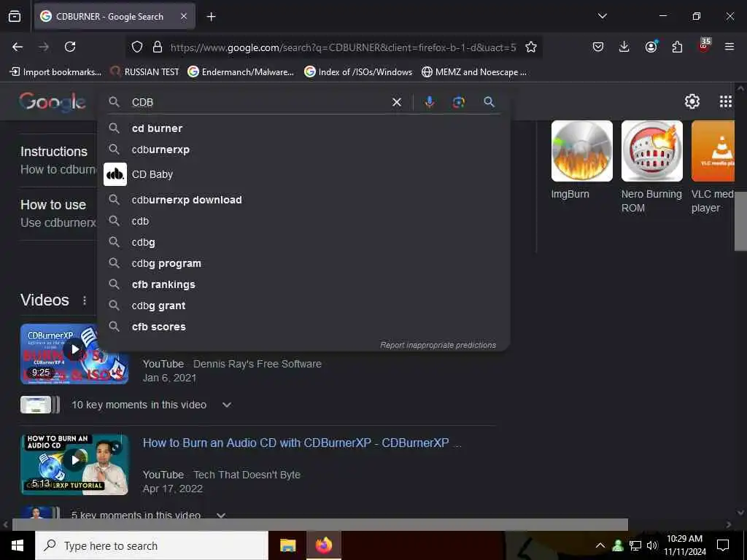
Task: Open the network icon in system tray
Action: pyautogui.click(x=635, y=545)
